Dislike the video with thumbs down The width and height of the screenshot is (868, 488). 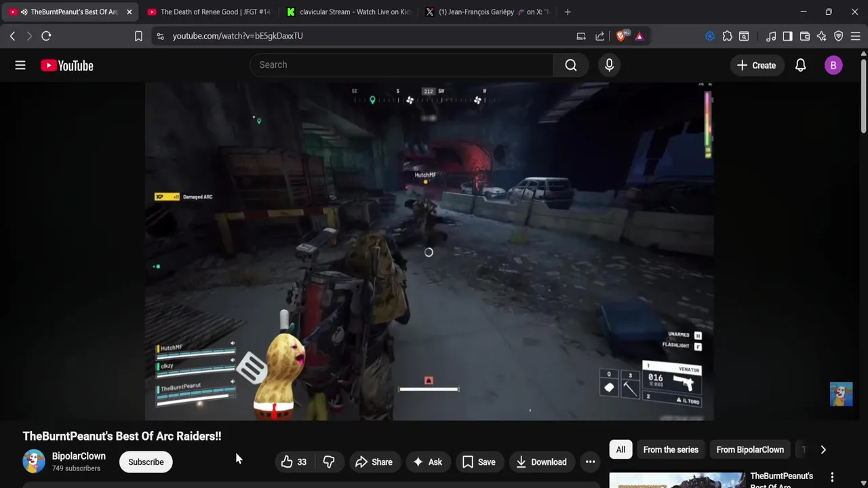329,462
